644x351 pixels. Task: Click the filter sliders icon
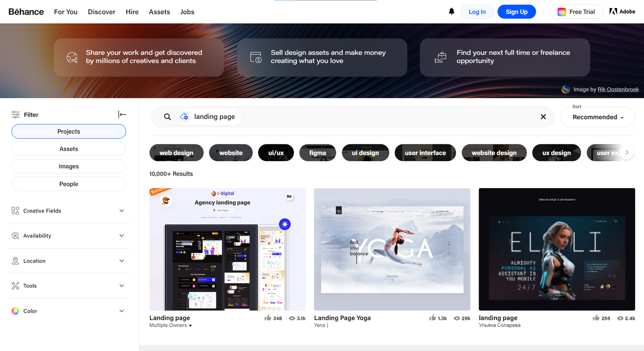tap(16, 114)
